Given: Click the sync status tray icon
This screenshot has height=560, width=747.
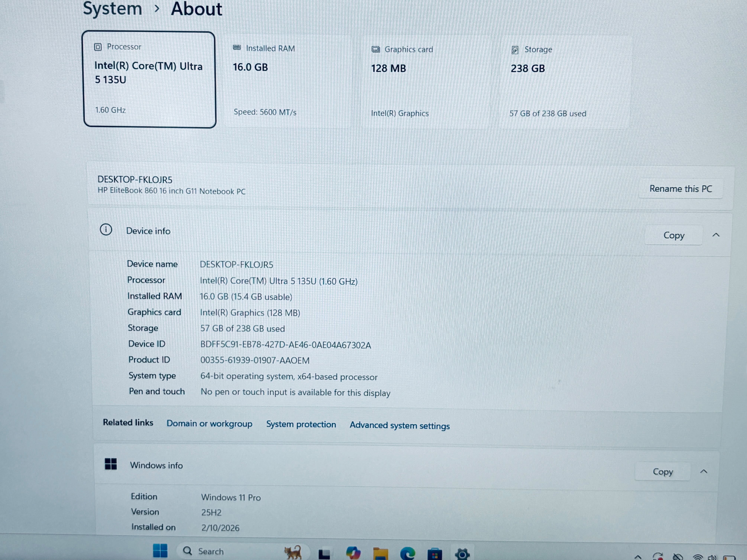Looking at the screenshot, I should coord(658,556).
